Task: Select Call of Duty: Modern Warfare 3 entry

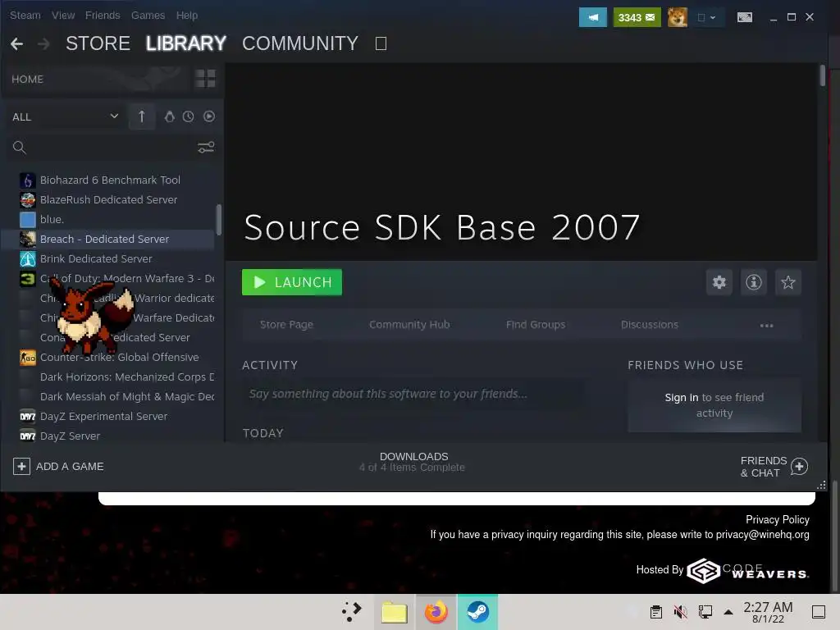Action: click(x=127, y=279)
